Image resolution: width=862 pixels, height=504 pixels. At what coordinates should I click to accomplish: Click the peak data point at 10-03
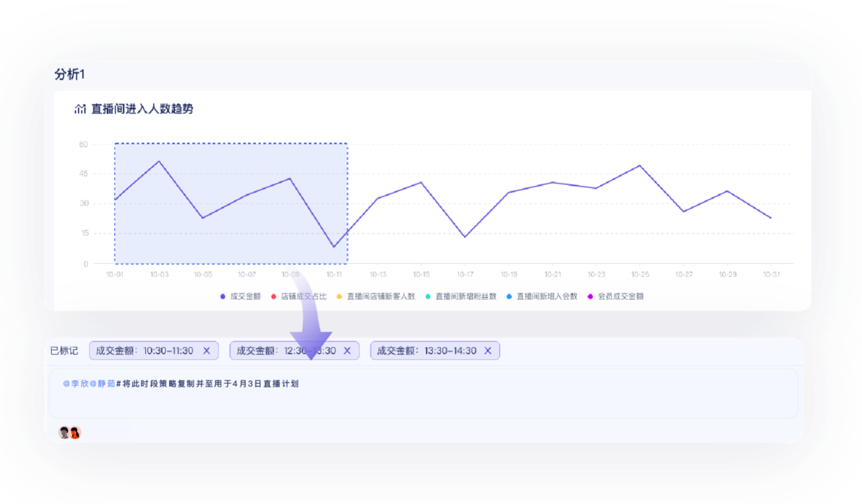[x=158, y=161]
